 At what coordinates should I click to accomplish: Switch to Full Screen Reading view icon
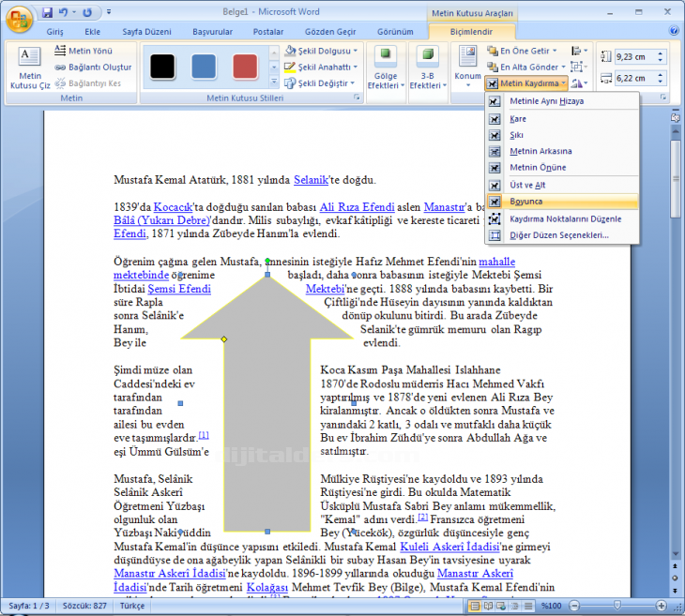(488, 606)
